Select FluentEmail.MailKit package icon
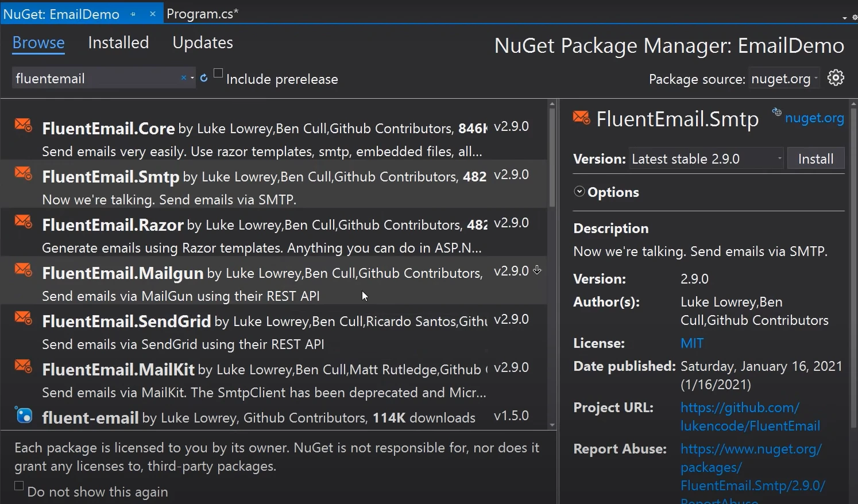 pos(23,366)
